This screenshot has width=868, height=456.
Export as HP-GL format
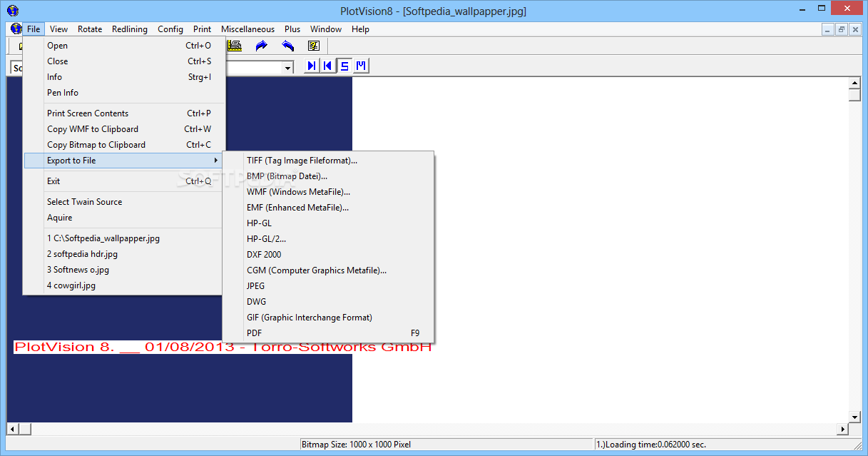(328, 223)
